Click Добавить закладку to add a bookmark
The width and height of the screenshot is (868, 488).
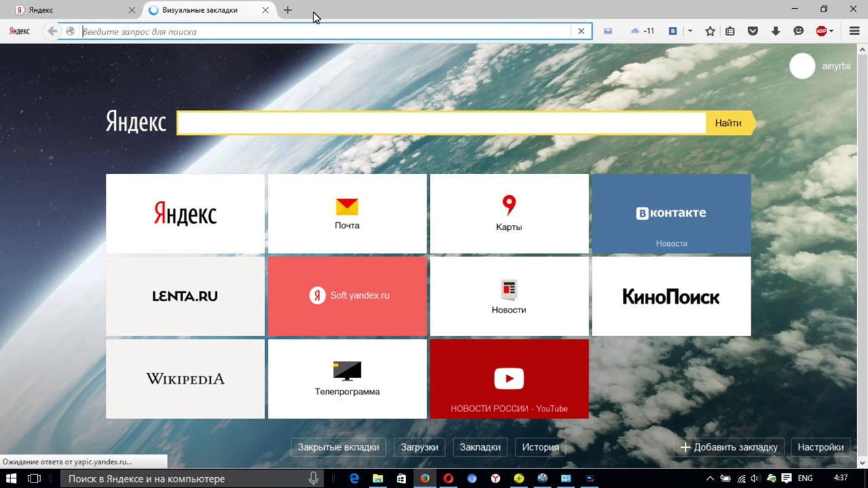point(729,447)
